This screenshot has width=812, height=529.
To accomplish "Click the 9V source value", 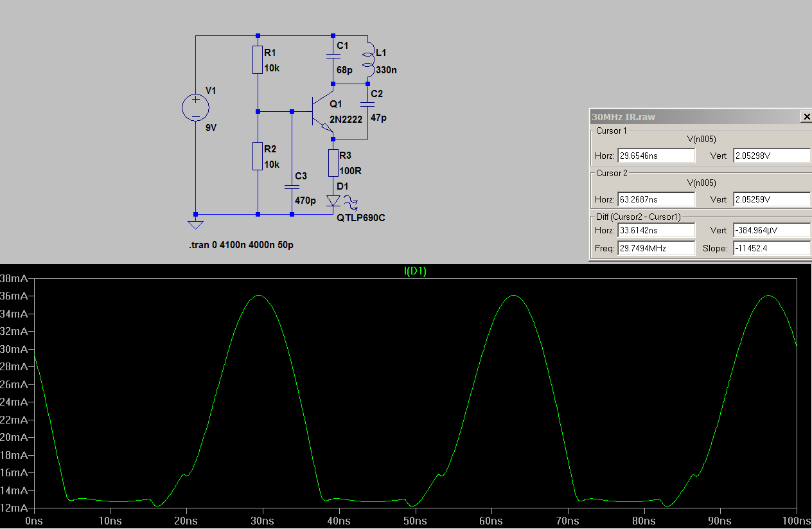I will 211,128.
